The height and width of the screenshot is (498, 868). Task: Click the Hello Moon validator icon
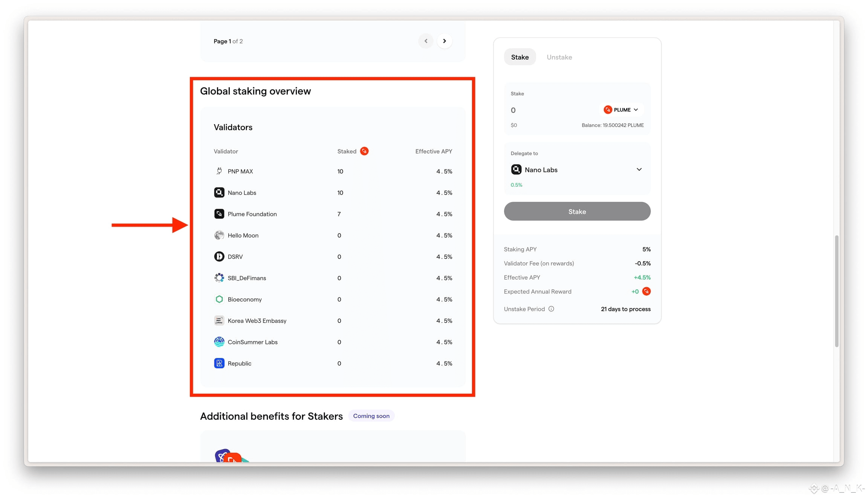point(219,235)
